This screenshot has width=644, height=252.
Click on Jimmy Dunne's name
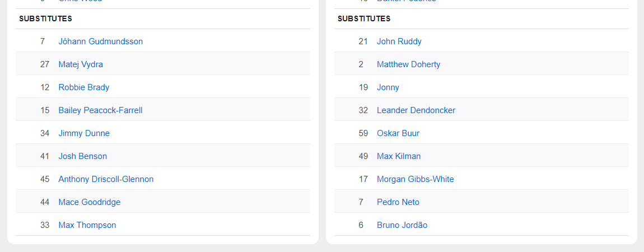84,133
